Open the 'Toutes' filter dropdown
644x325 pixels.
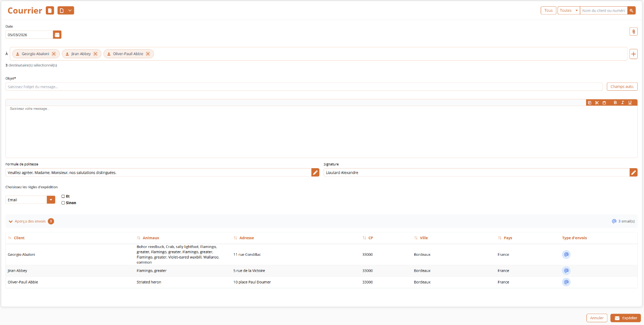(568, 11)
